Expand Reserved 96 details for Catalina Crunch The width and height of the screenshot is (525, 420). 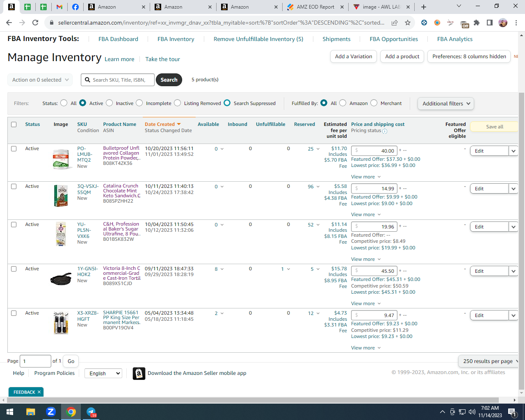pos(314,187)
